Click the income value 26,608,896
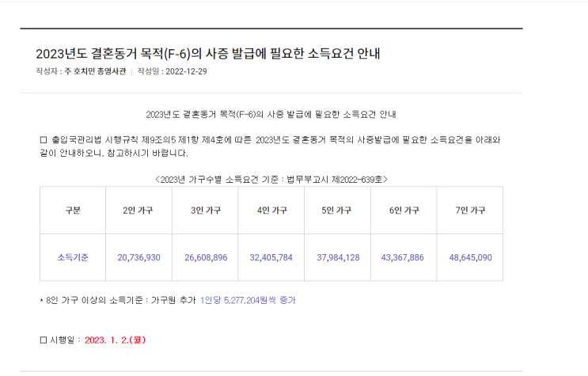 tap(206, 257)
